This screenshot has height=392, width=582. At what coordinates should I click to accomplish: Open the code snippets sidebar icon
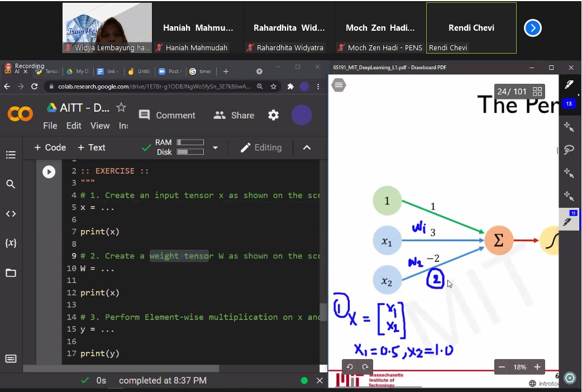(11, 214)
